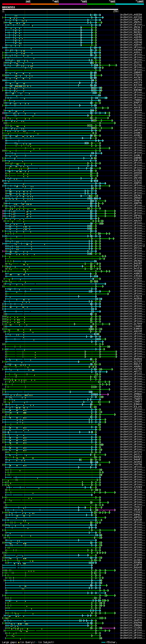
Task: Click hit label UniRef100_A5K5X2
Action: [x=131, y=22]
